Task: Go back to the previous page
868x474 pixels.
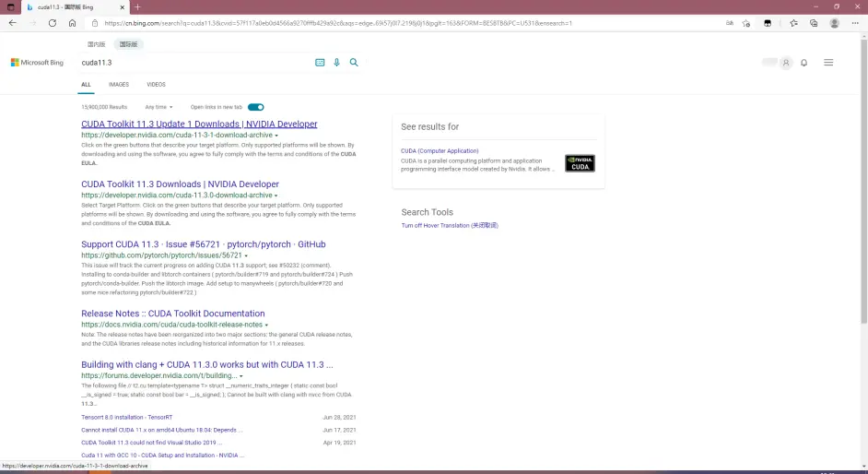Action: [12, 23]
